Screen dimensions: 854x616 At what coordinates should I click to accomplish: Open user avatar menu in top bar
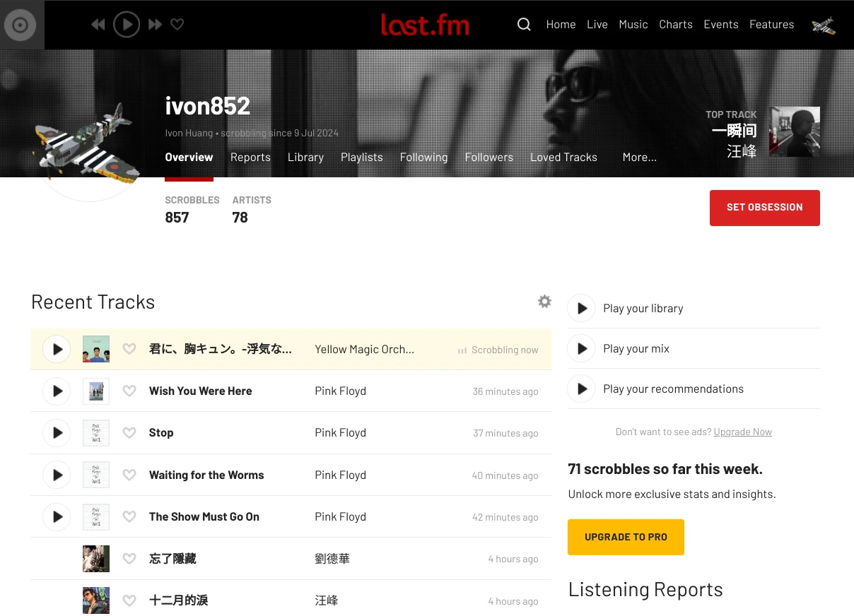[823, 25]
